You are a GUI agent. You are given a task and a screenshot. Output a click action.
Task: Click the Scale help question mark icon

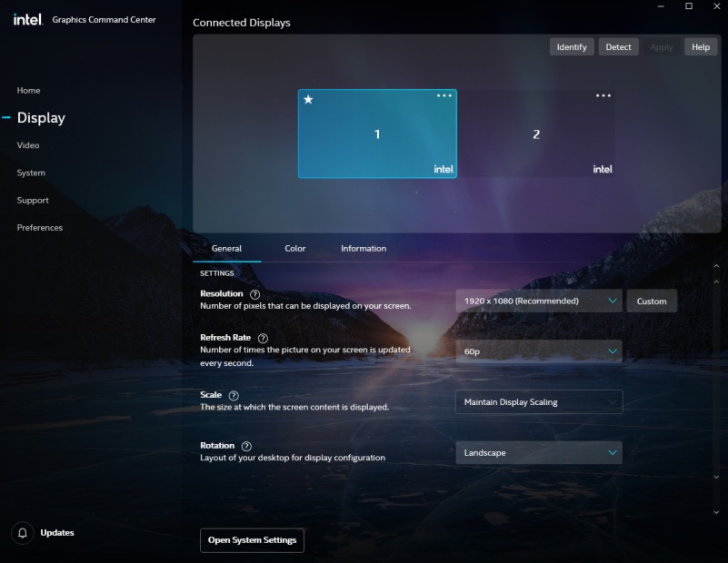(234, 396)
